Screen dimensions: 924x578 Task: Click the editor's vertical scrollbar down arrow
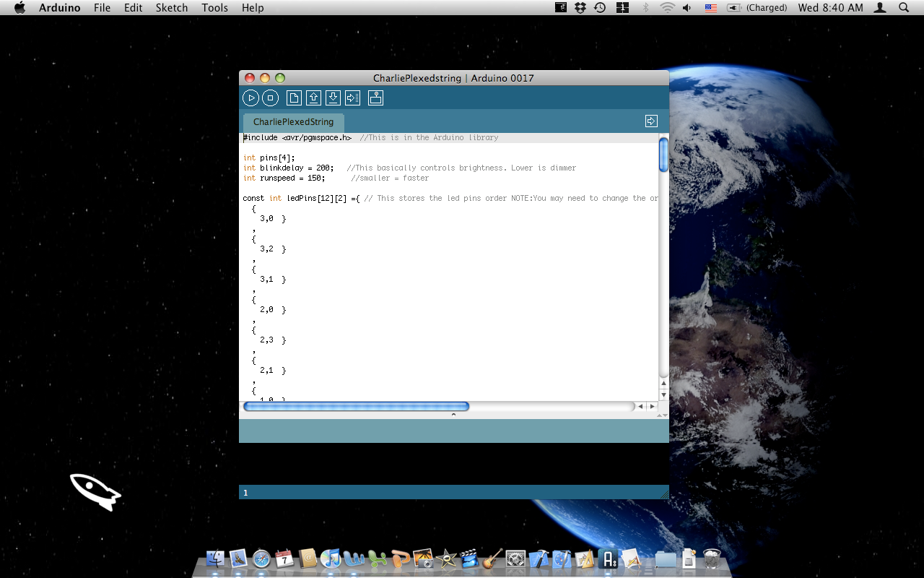tap(663, 395)
